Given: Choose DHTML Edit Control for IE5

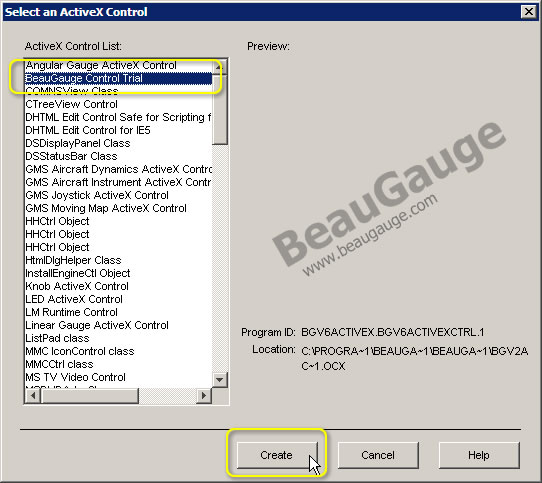Looking at the screenshot, I should [x=118, y=130].
